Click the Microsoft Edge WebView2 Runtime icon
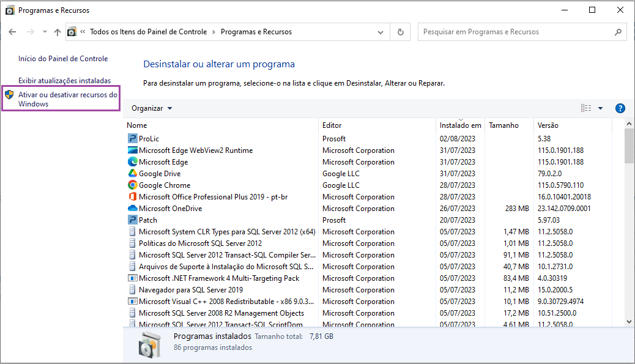This screenshot has width=635, height=364. (x=132, y=150)
